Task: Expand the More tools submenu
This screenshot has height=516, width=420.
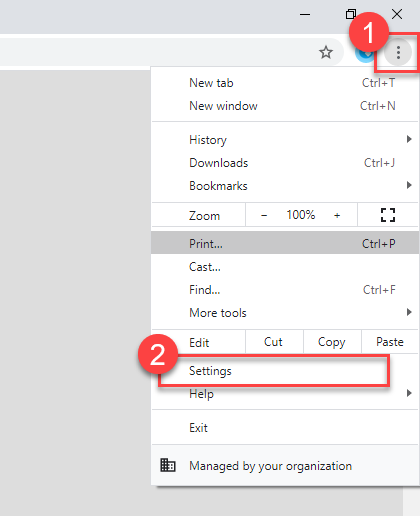Action: point(285,313)
